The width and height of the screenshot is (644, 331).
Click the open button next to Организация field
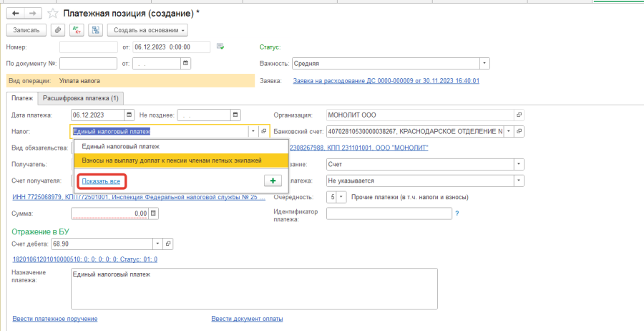point(519,115)
